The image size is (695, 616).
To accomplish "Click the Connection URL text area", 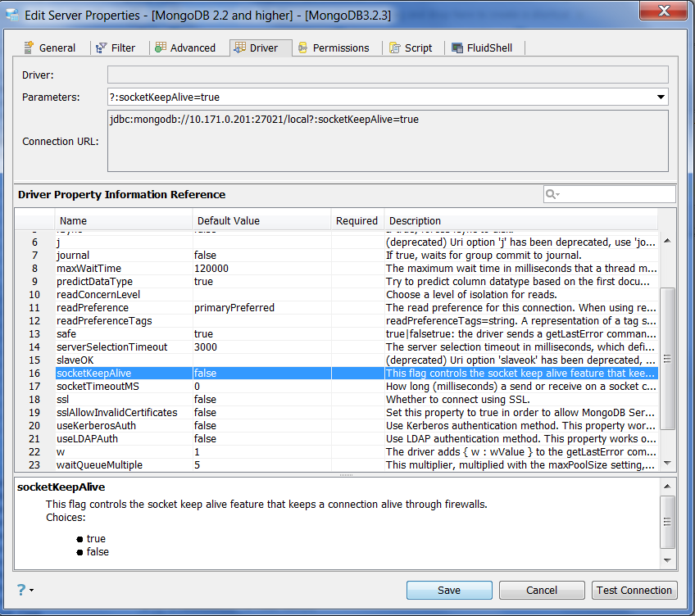I will coord(388,141).
